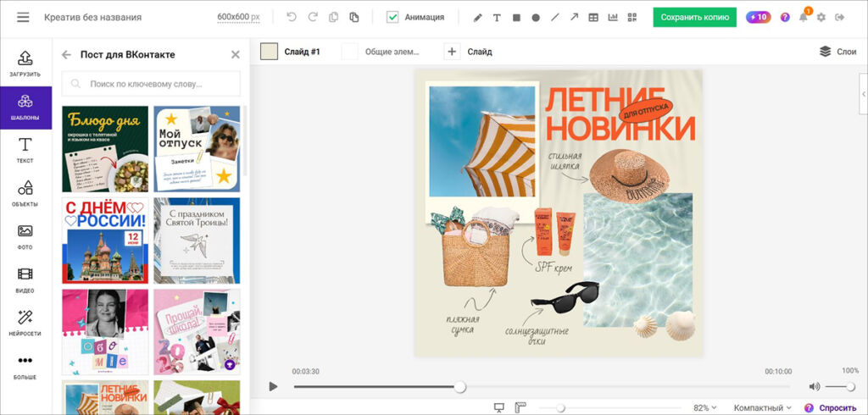Toggle the ruler icon in bottom bar
Image resolution: width=868 pixels, height=415 pixels.
[520, 408]
